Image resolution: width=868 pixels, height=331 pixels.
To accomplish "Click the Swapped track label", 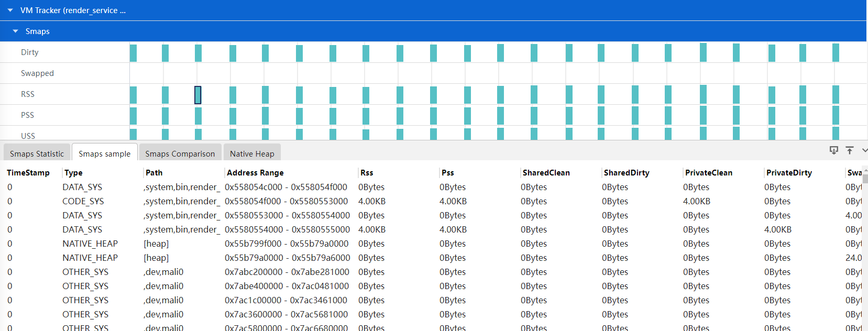I will (x=37, y=73).
